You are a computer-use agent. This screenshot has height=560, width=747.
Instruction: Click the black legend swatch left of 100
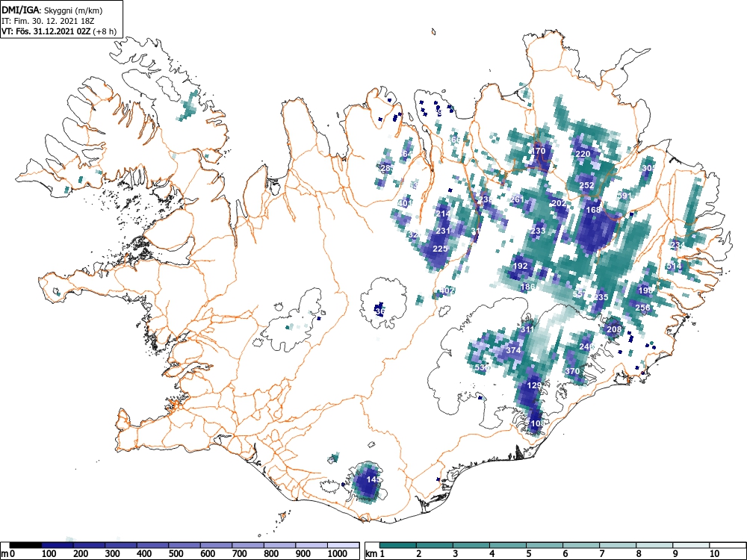[x=25, y=545]
